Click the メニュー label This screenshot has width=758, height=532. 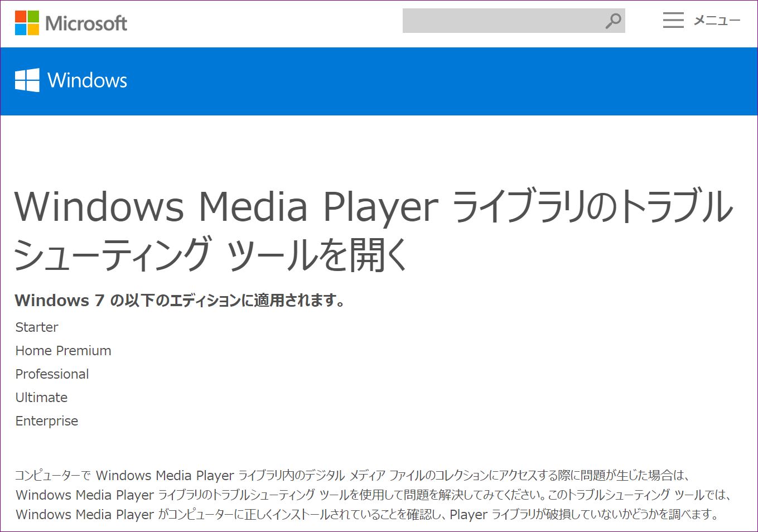(716, 21)
